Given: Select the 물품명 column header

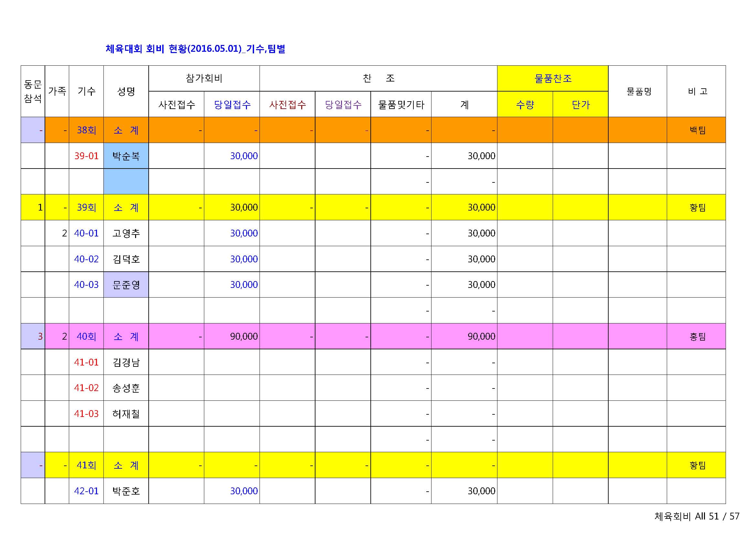Looking at the screenshot, I should 637,91.
